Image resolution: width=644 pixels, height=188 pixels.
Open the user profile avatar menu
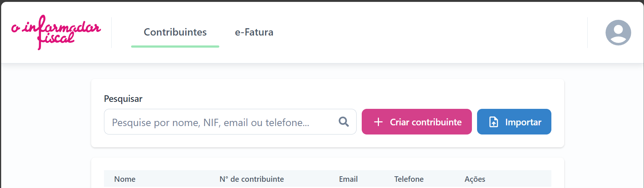618,33
